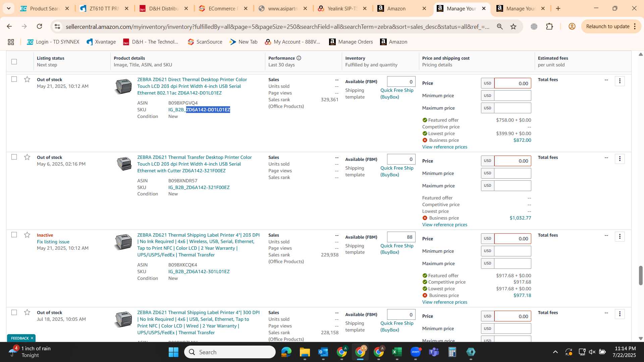644x362 pixels.
Task: Open the site information icon in address bar
Action: coord(57,26)
